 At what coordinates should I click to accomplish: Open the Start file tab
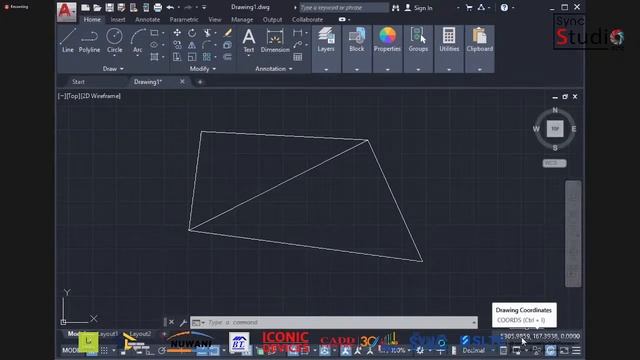click(x=78, y=82)
